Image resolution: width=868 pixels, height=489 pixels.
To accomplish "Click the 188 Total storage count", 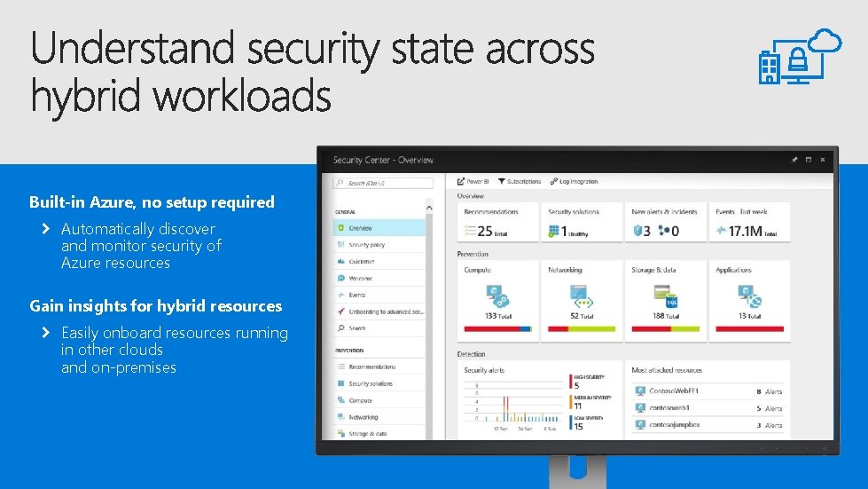I will pyautogui.click(x=665, y=316).
